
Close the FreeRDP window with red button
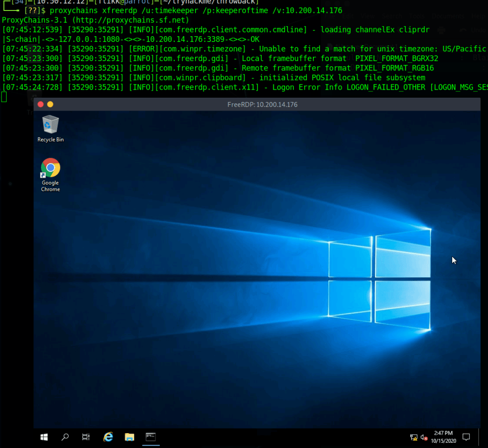[41, 104]
